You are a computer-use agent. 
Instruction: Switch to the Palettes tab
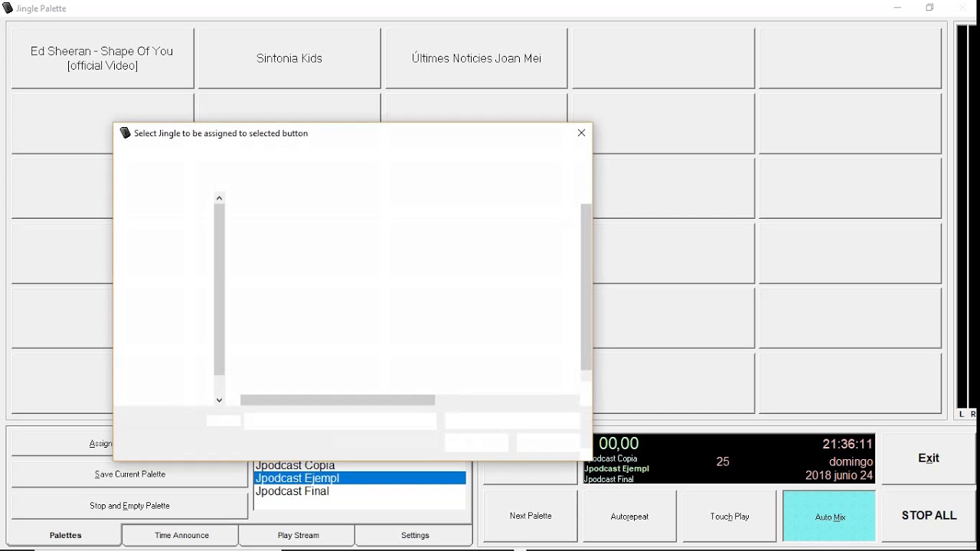(x=65, y=535)
